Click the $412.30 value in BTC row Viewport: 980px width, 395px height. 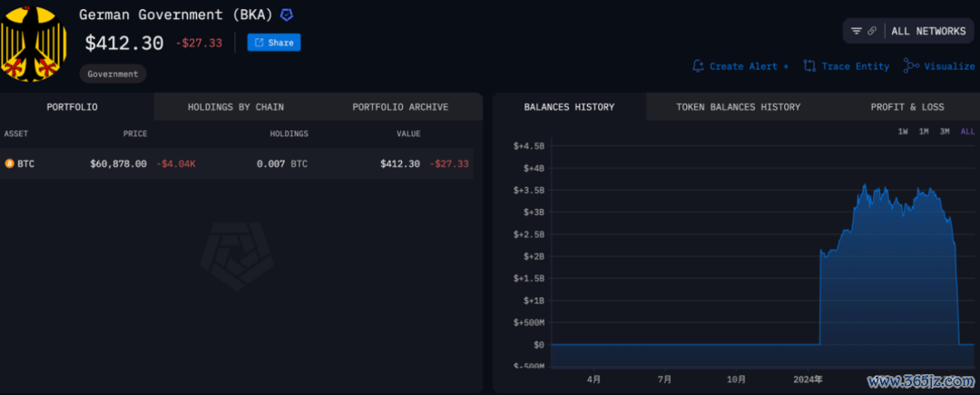point(401,163)
